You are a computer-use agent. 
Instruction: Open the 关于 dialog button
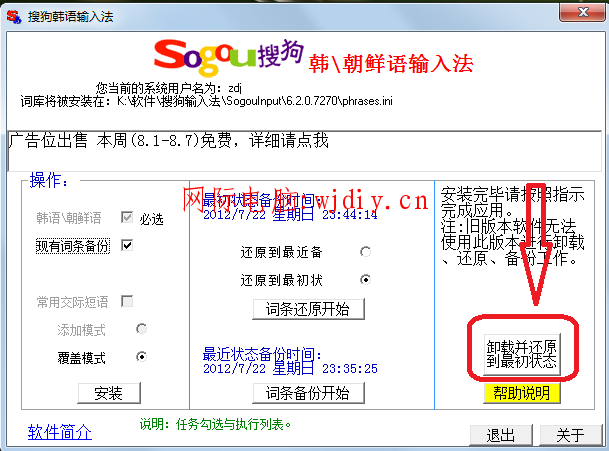[569, 436]
